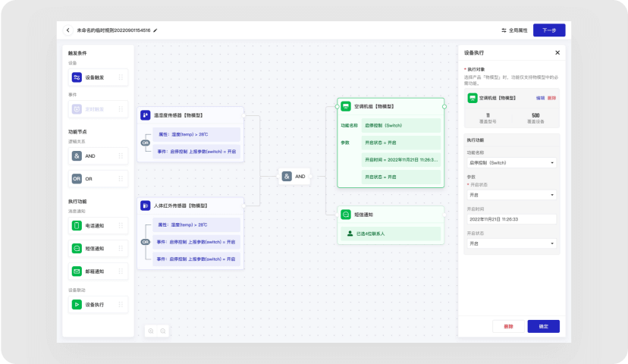Click the 短信通知 SMS icon in sidebar
Screen dimensions: 628x364
pos(77,249)
